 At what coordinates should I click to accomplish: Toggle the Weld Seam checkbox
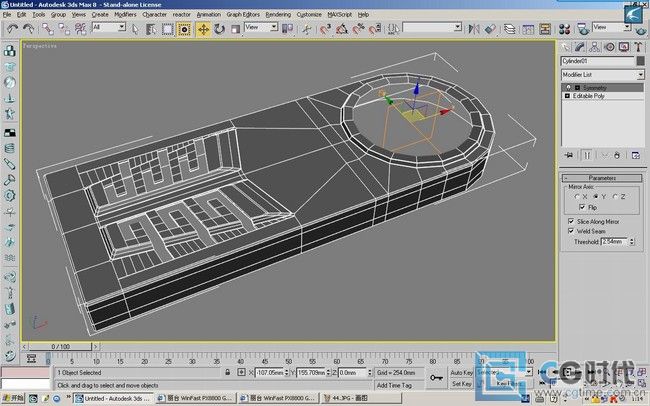571,231
